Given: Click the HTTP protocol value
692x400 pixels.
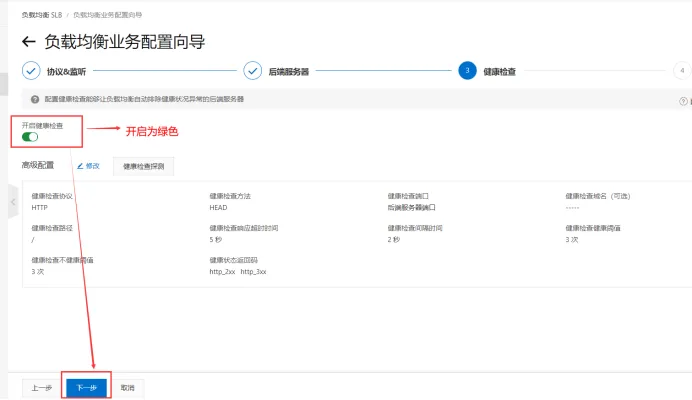Looking at the screenshot, I should click(40, 208).
